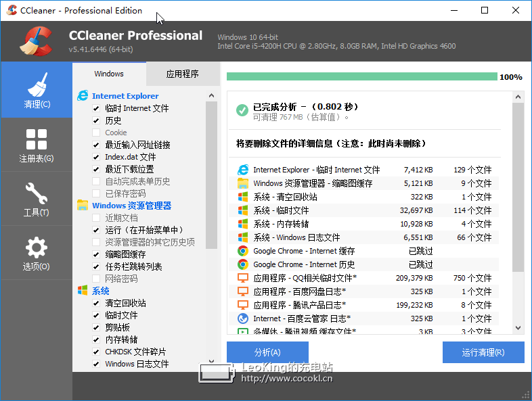Click Windows icon of 内存转储 result row

point(243,224)
